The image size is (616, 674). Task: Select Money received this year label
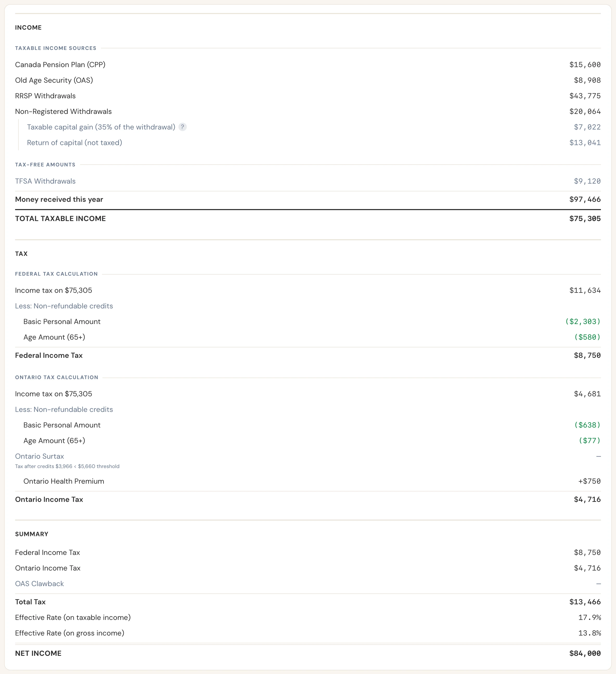59,199
